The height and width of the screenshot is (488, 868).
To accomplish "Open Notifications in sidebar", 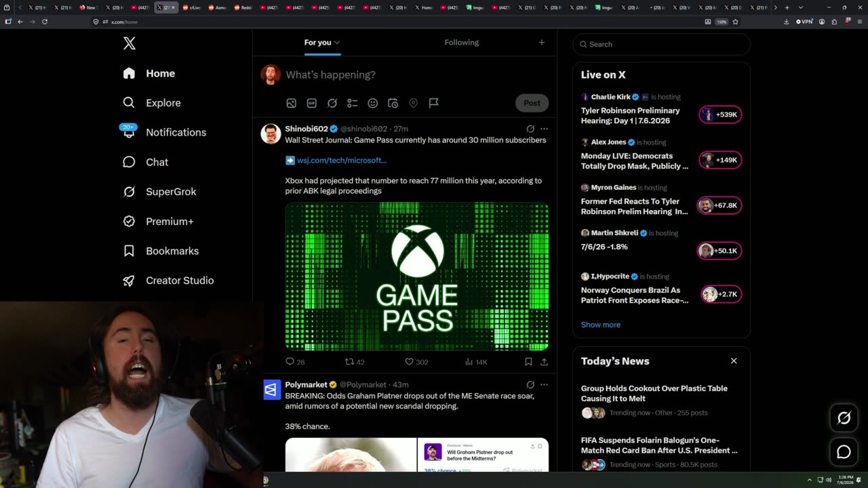I will [164, 132].
